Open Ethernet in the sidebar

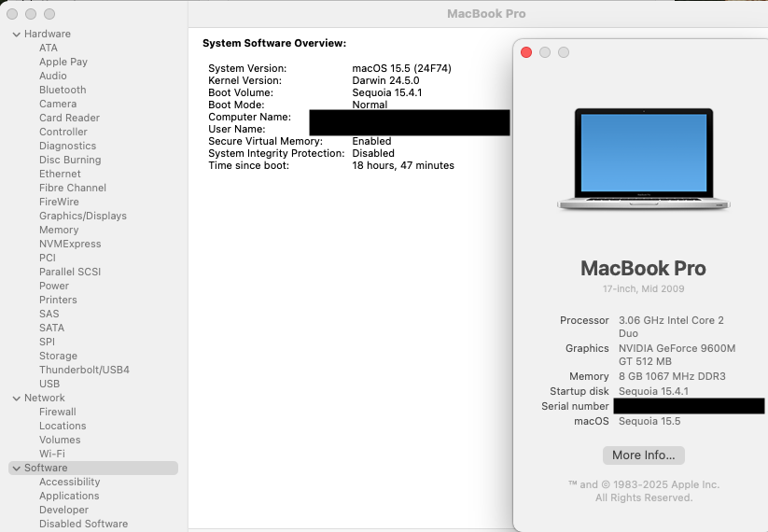pos(60,174)
